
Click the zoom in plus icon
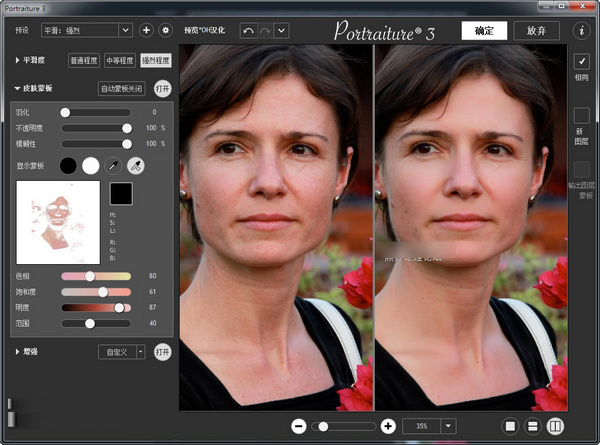[x=388, y=426]
